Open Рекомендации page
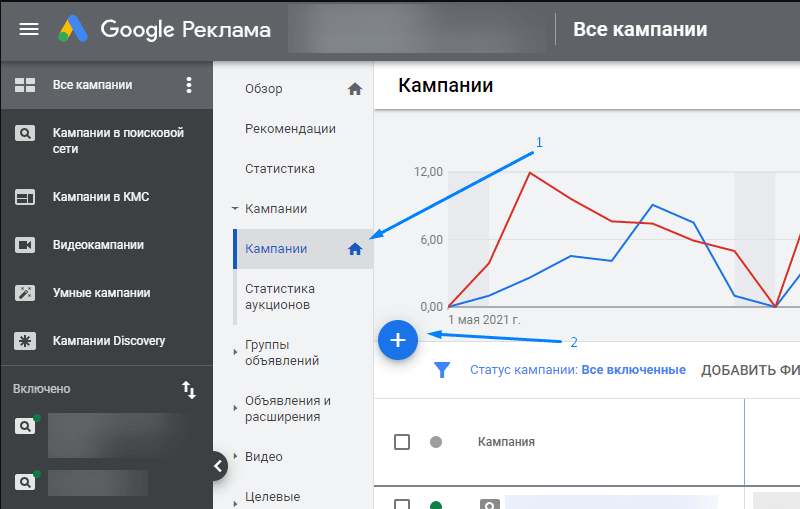800x509 pixels. pyautogui.click(x=290, y=129)
